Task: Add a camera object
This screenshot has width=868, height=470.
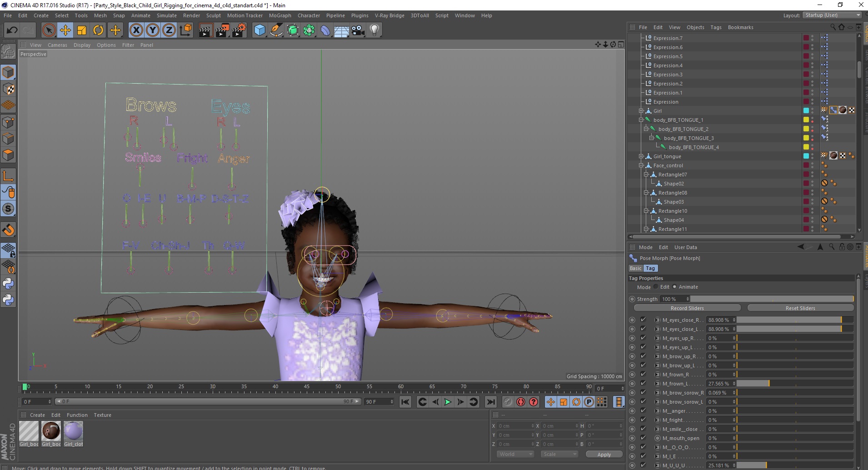Action: 358,30
